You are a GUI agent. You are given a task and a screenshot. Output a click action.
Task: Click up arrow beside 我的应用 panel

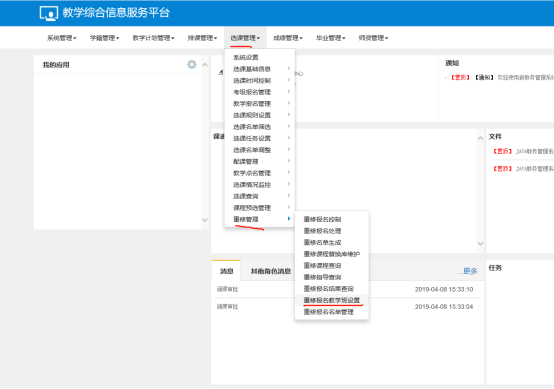205,65
